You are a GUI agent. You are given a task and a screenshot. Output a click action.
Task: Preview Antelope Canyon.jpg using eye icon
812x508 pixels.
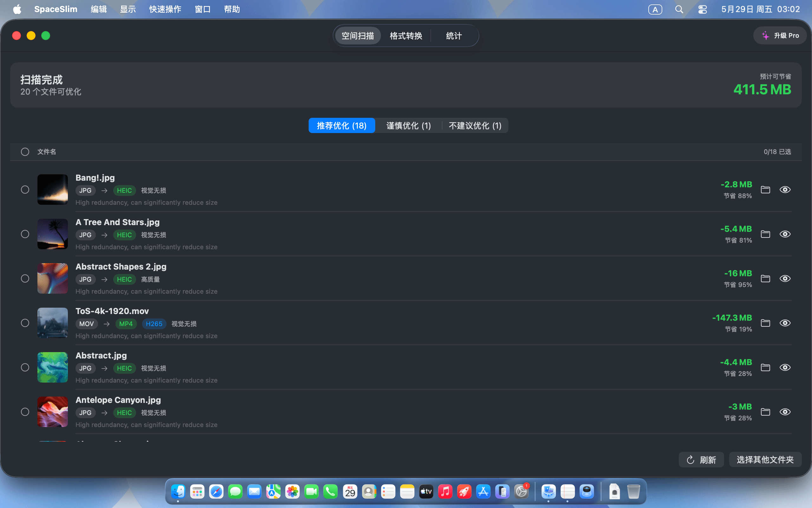[785, 412]
